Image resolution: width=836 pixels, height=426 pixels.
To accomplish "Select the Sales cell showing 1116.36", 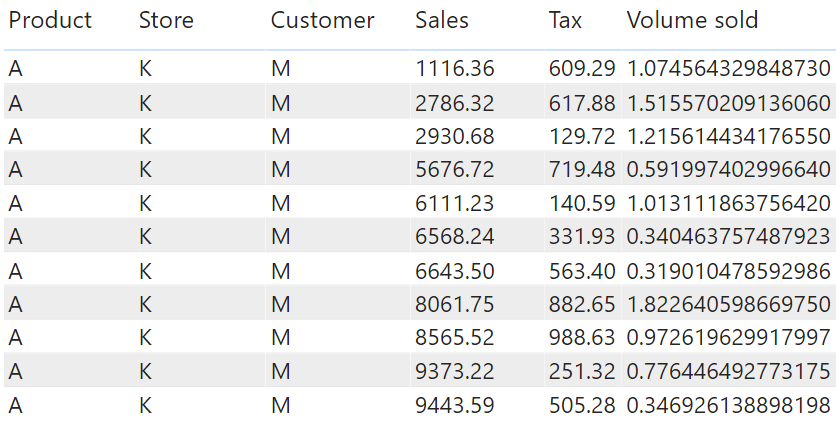I will coord(455,68).
